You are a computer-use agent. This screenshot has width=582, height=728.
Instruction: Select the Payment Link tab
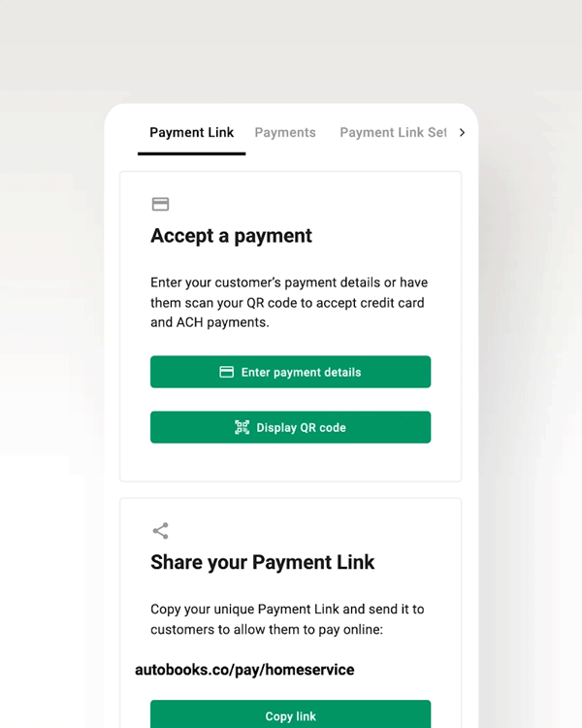click(192, 133)
